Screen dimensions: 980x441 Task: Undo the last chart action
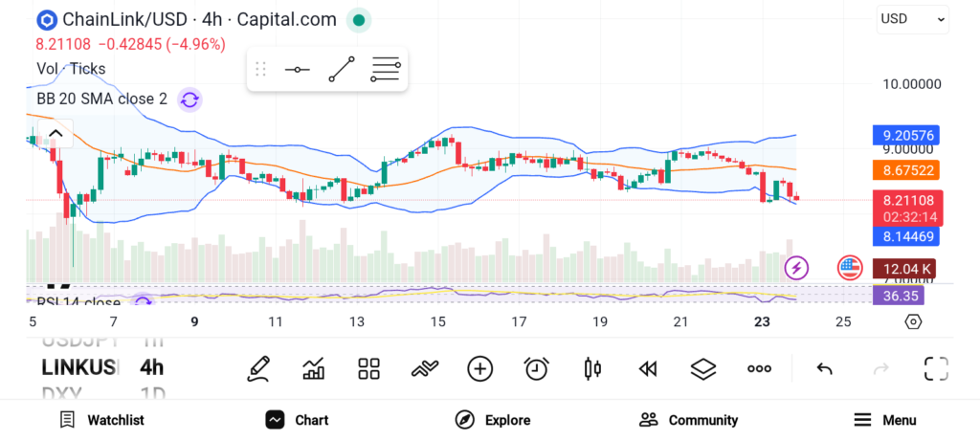pyautogui.click(x=824, y=368)
